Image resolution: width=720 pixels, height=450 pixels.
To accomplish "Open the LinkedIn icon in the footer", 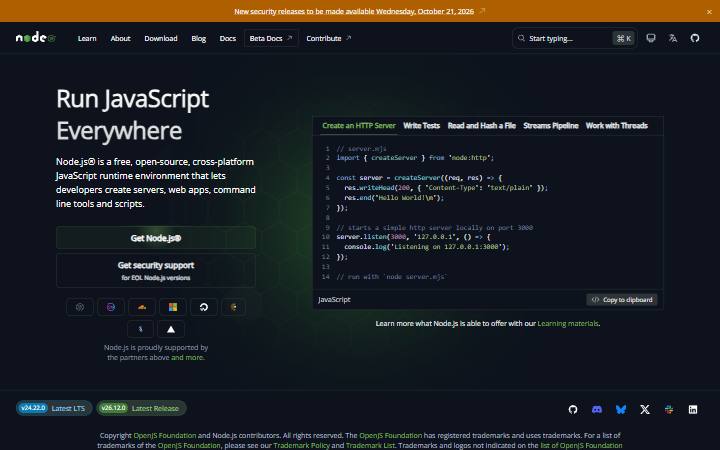I will coord(693,409).
